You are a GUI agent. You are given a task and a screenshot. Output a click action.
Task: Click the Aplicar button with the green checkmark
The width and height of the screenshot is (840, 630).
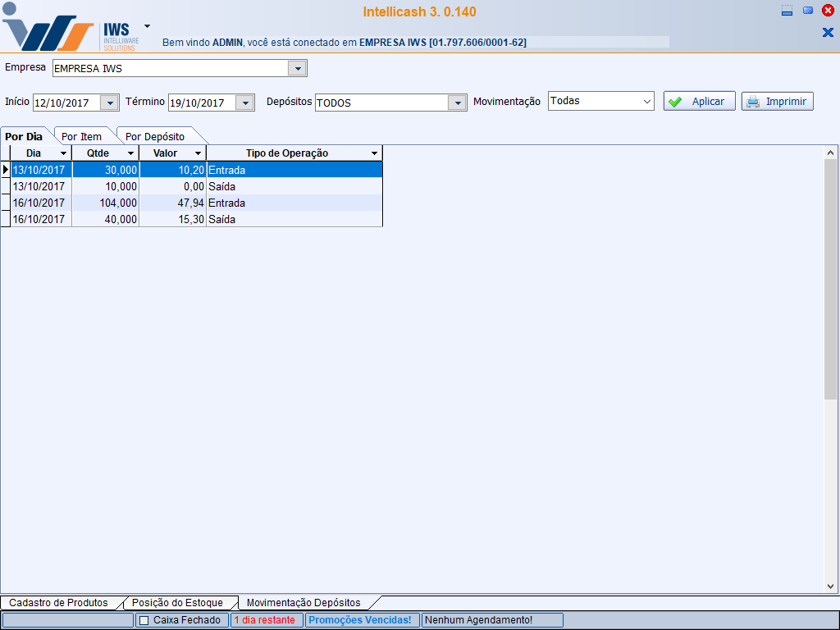tap(699, 102)
